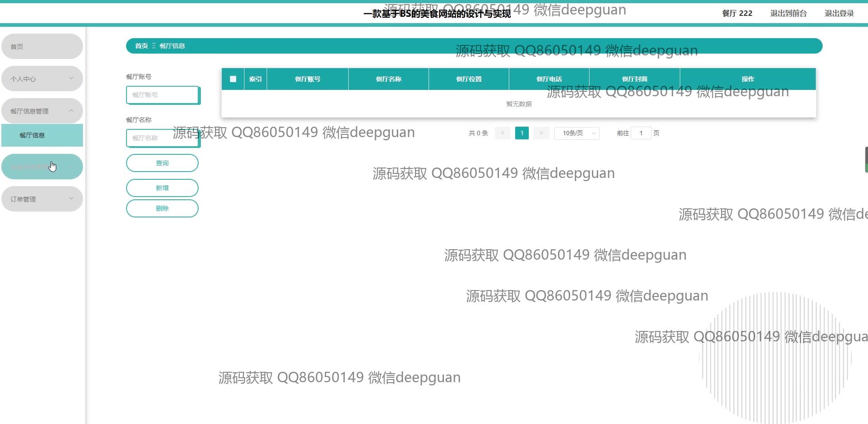868x424 pixels.
Task: Click the 餐厅账号 column header
Action: point(307,79)
